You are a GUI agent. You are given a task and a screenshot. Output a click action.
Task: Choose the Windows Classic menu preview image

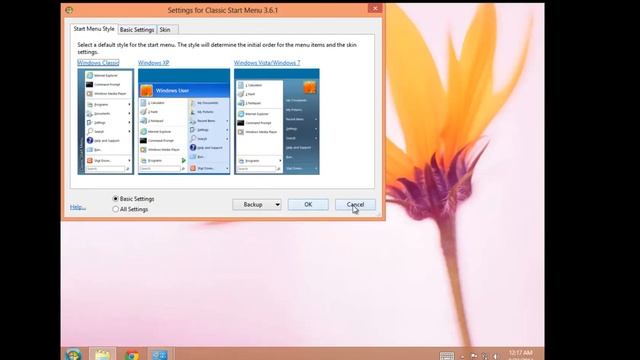[x=106, y=122]
